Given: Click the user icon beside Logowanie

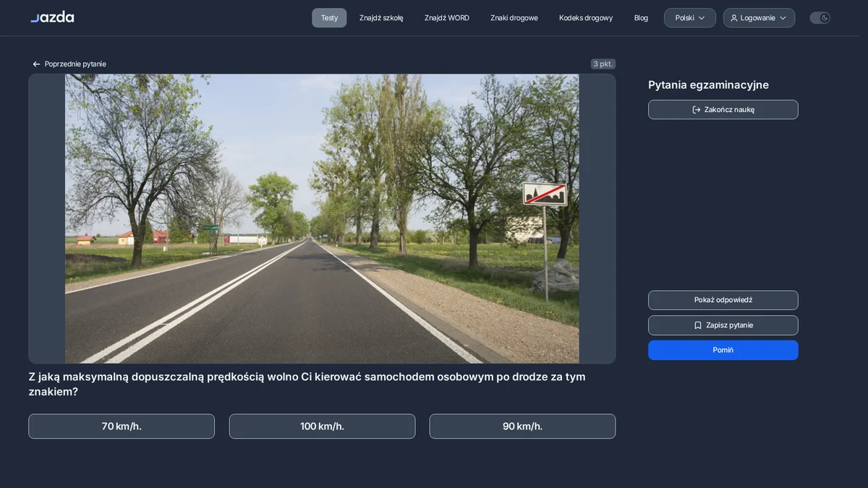Looking at the screenshot, I should click(734, 18).
